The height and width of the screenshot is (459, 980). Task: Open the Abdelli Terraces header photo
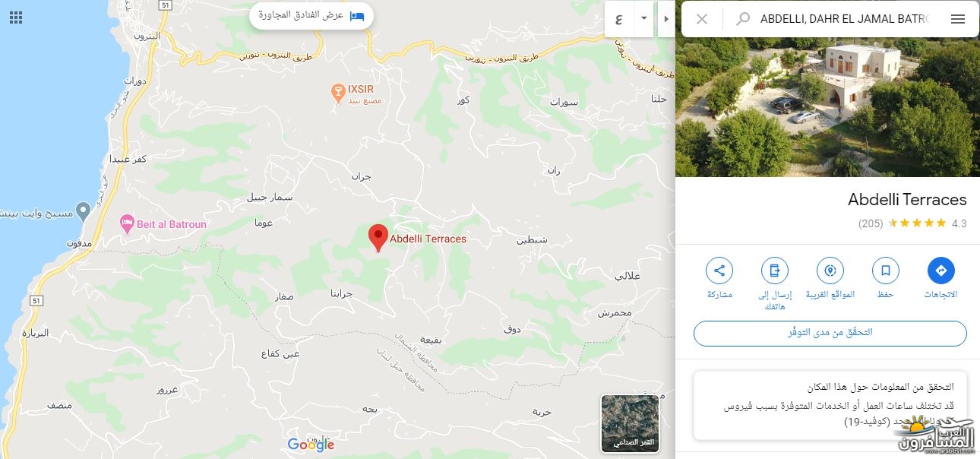click(x=827, y=106)
